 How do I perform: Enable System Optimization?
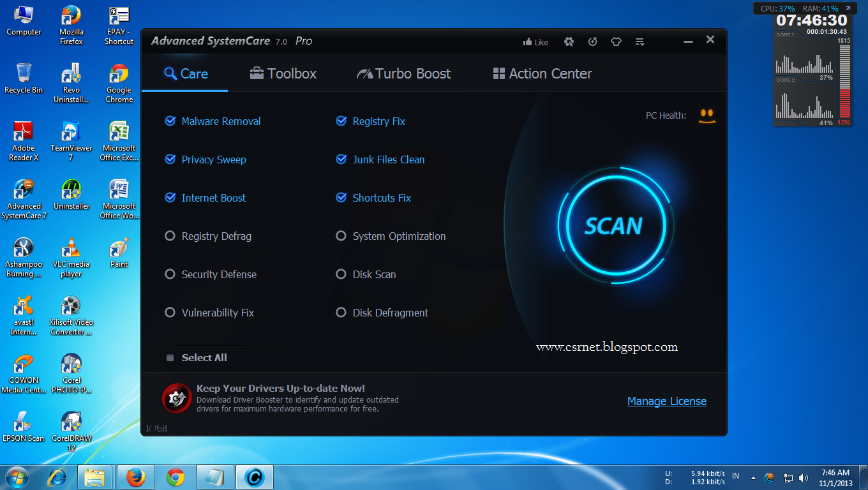(341, 236)
